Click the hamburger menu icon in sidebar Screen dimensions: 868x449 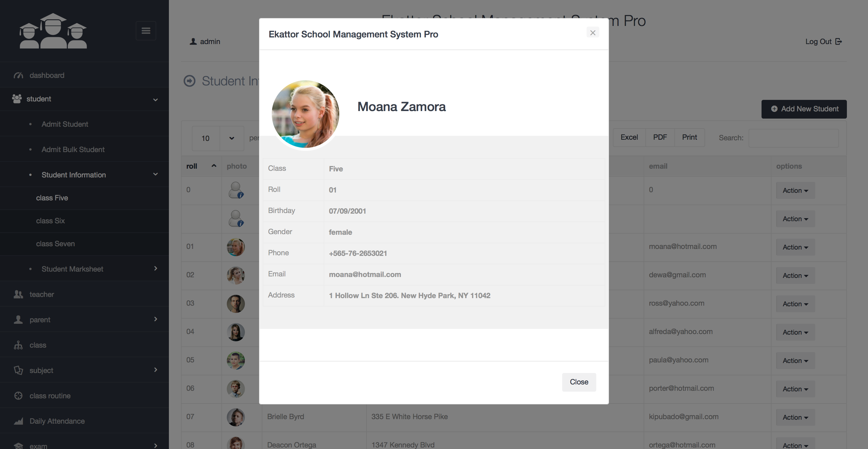click(146, 31)
